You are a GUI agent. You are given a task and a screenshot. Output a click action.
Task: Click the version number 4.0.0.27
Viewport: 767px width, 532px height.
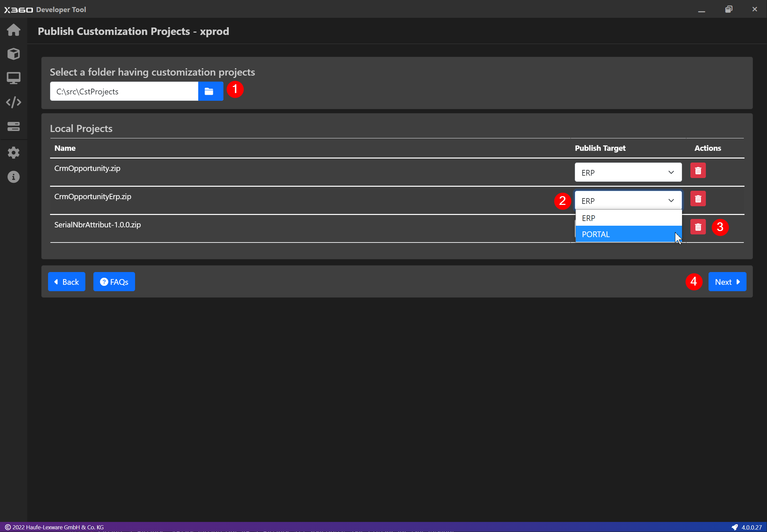[752, 527]
